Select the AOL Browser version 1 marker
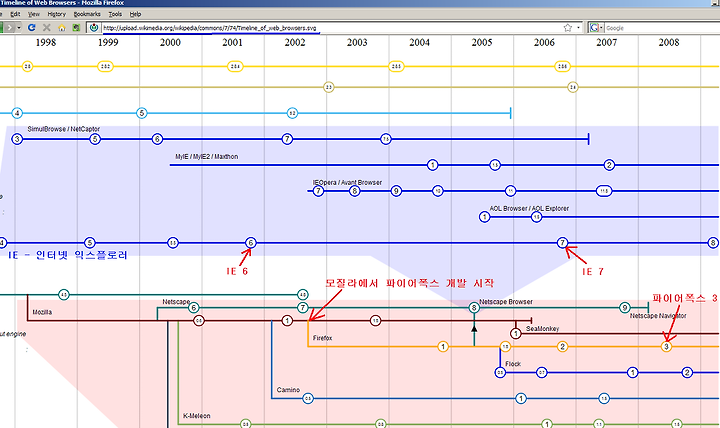Image resolution: width=720 pixels, height=428 pixels. point(484,217)
